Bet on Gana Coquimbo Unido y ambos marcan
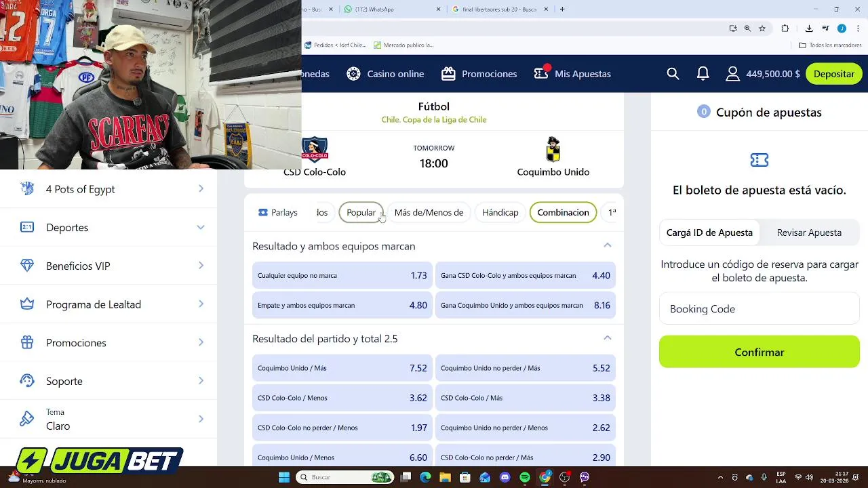The width and height of the screenshot is (868, 488). (526, 305)
